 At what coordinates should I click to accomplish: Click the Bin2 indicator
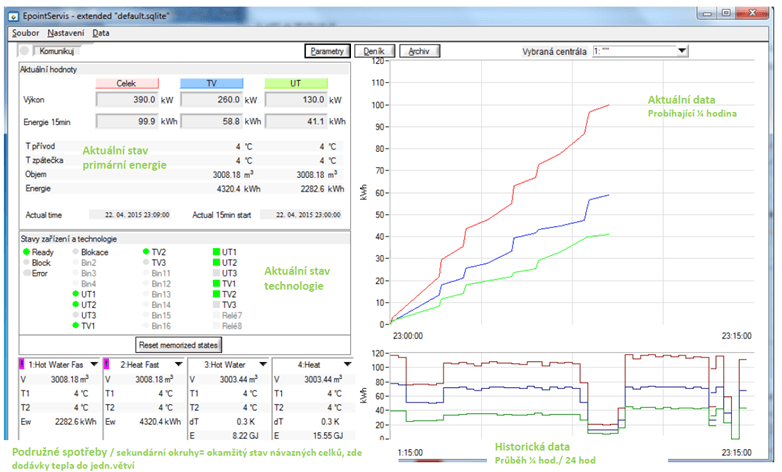point(76,262)
